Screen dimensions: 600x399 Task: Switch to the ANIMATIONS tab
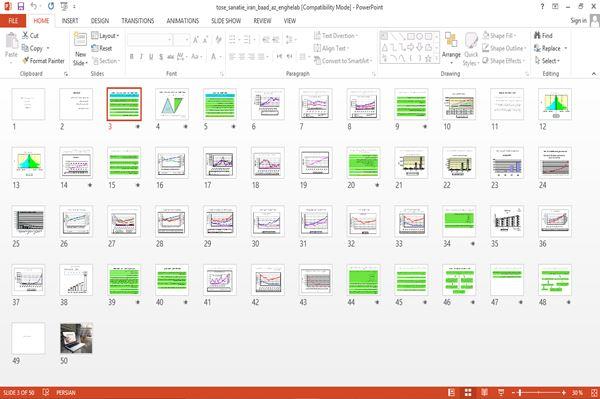click(183, 21)
